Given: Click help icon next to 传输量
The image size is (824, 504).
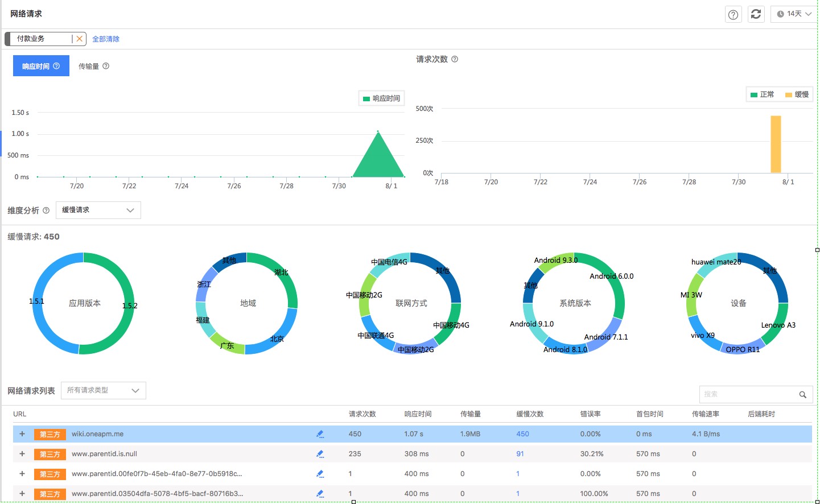Looking at the screenshot, I should coord(106,66).
